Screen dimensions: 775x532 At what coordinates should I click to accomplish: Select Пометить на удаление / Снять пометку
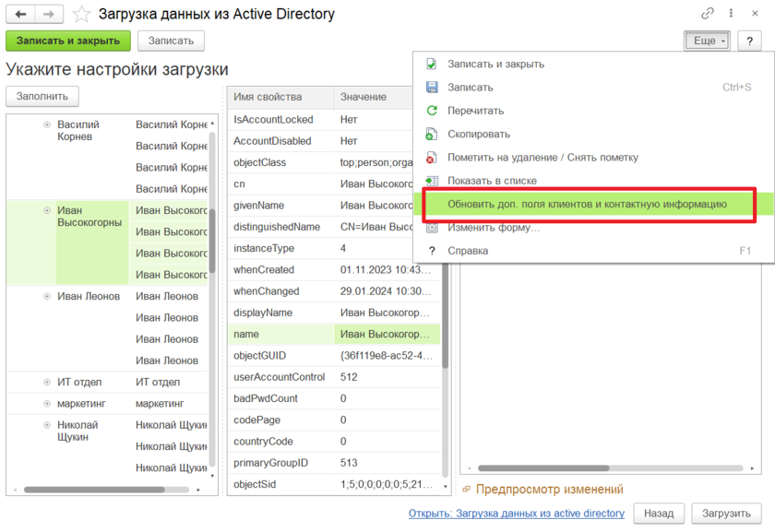542,158
